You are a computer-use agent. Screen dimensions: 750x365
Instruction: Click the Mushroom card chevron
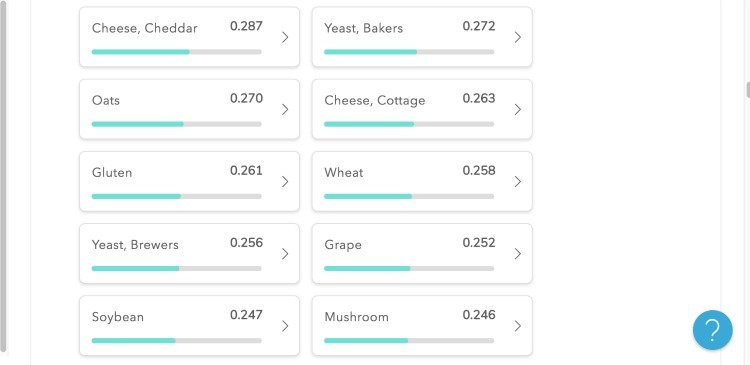[518, 326]
